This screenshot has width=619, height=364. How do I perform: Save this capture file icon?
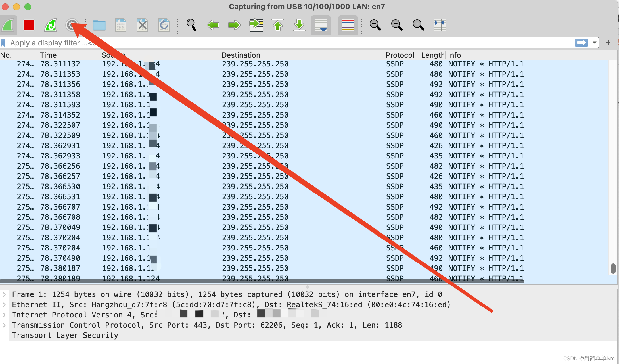tap(121, 25)
